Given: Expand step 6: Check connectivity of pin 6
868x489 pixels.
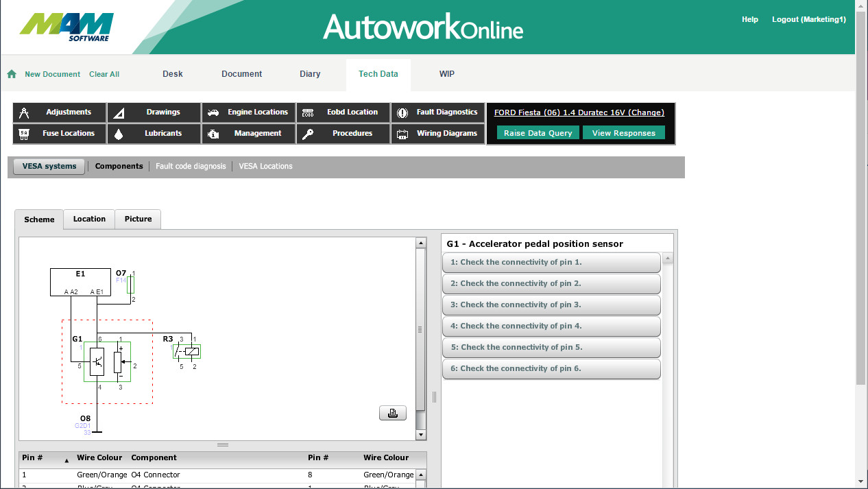Looking at the screenshot, I should [551, 368].
